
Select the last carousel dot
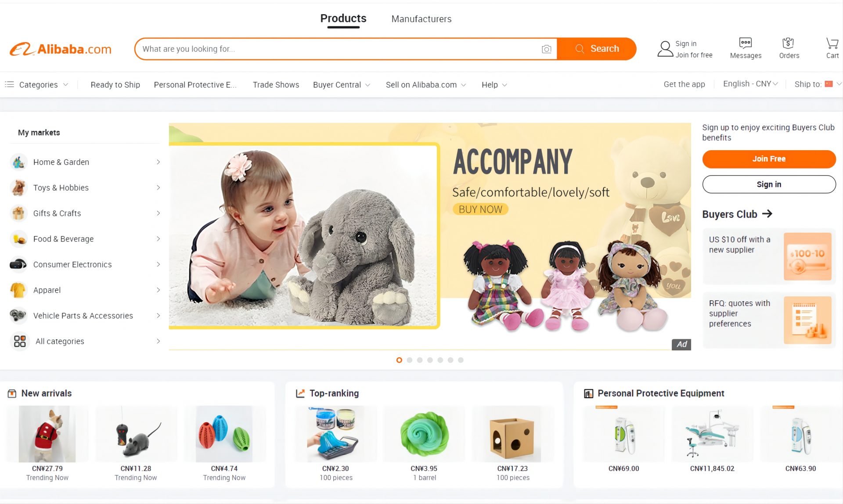point(461,360)
